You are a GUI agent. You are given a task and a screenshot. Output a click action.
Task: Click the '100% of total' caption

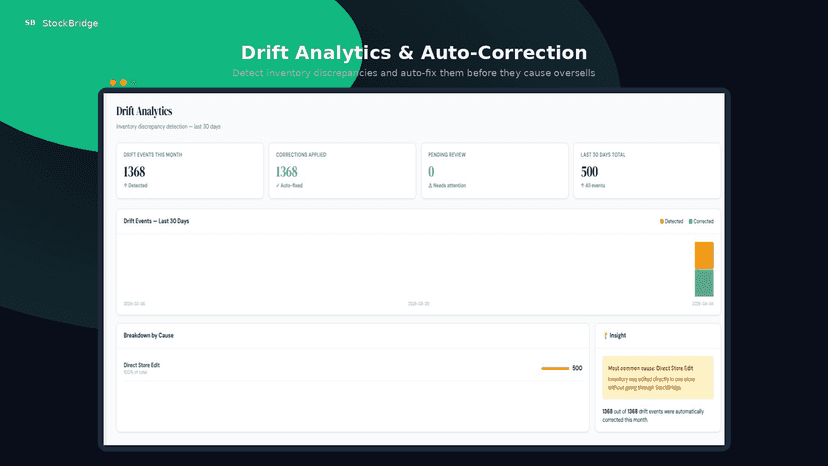tap(135, 372)
